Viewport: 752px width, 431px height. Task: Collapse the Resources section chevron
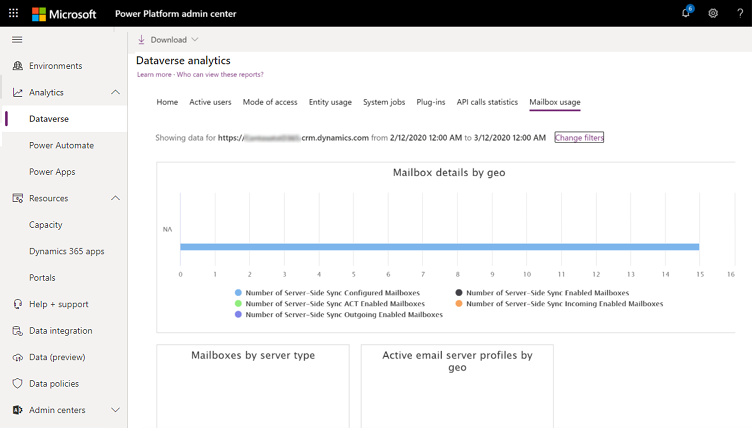tap(115, 198)
